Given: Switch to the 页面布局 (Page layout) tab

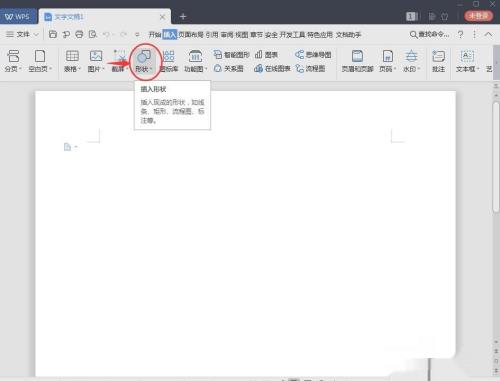Looking at the screenshot, I should [x=191, y=35].
